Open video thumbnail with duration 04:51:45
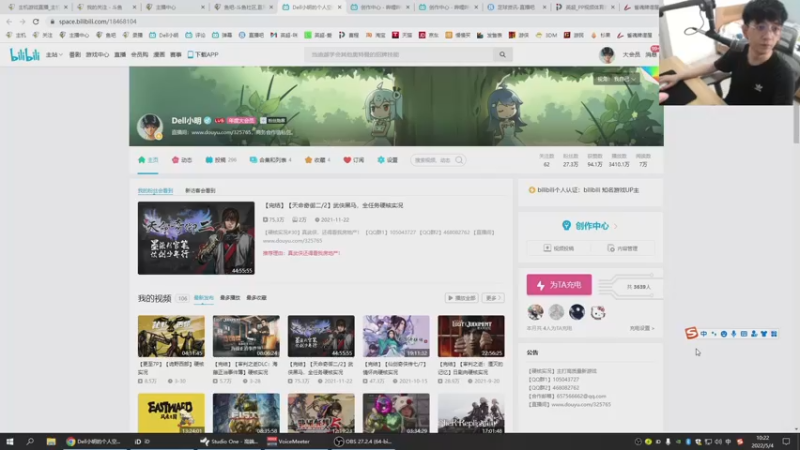 (171, 336)
